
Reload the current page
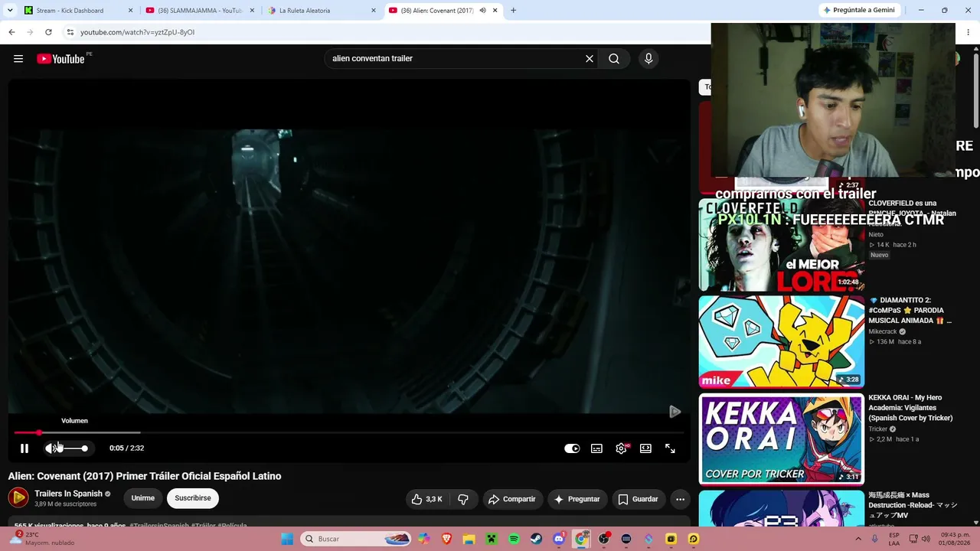coord(48,32)
